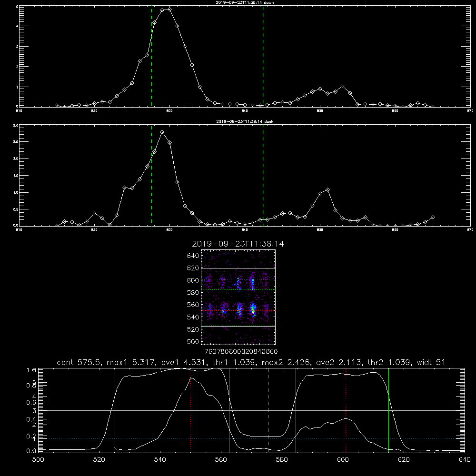Click the secondary dusk peak marker near 851
Image resolution: width=476 pixels, height=476 pixels.
[327, 190]
